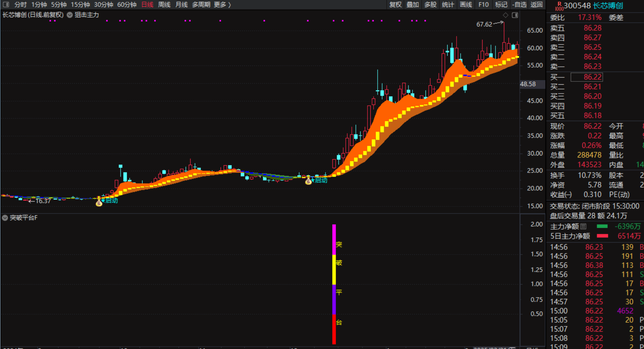Toggle the left sidebar panel icon
644x349 pixels.
click(x=6, y=4)
